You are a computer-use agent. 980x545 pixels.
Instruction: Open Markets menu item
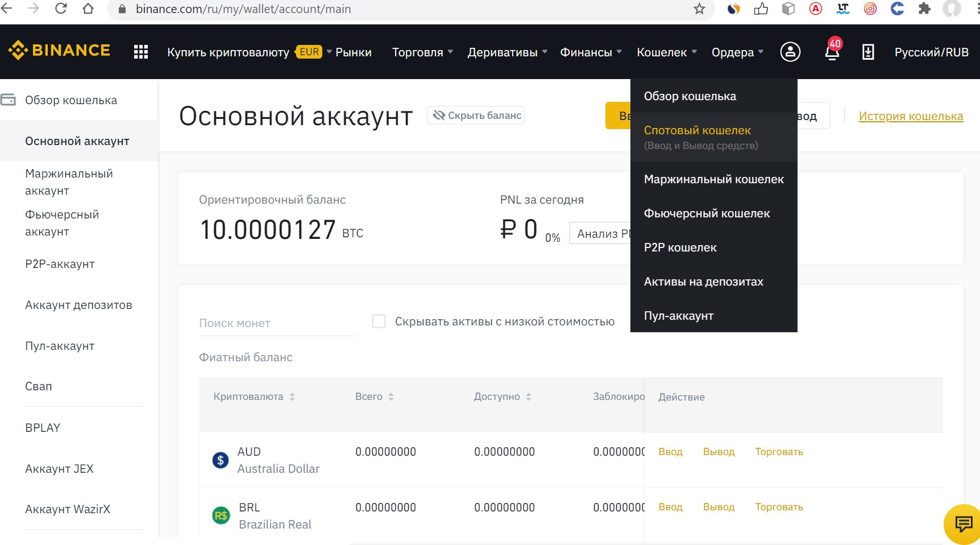point(354,52)
